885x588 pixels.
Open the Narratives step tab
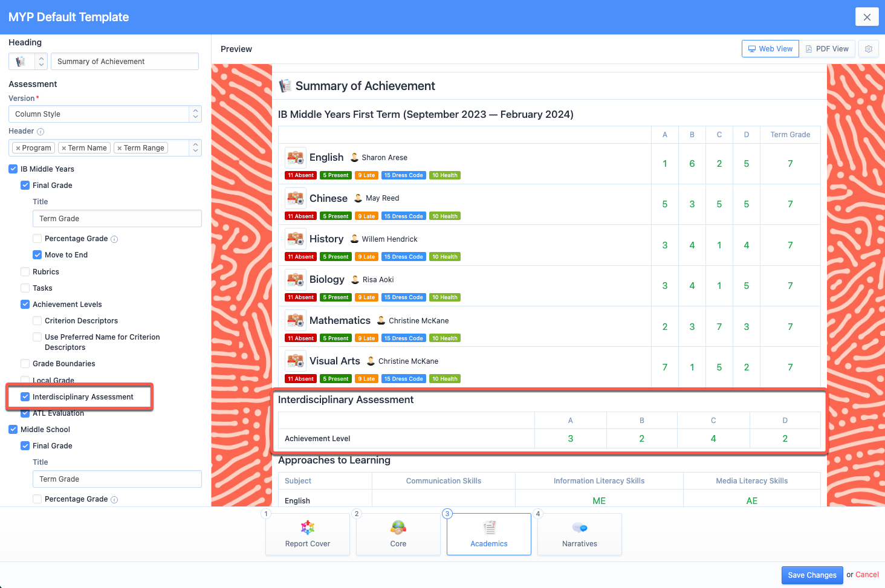tap(579, 534)
